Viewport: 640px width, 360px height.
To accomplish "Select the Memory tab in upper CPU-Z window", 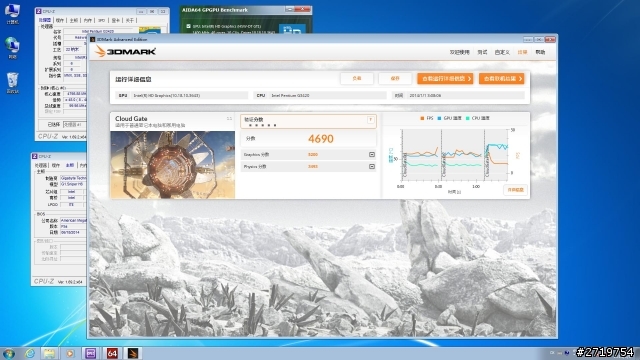I will [88, 20].
